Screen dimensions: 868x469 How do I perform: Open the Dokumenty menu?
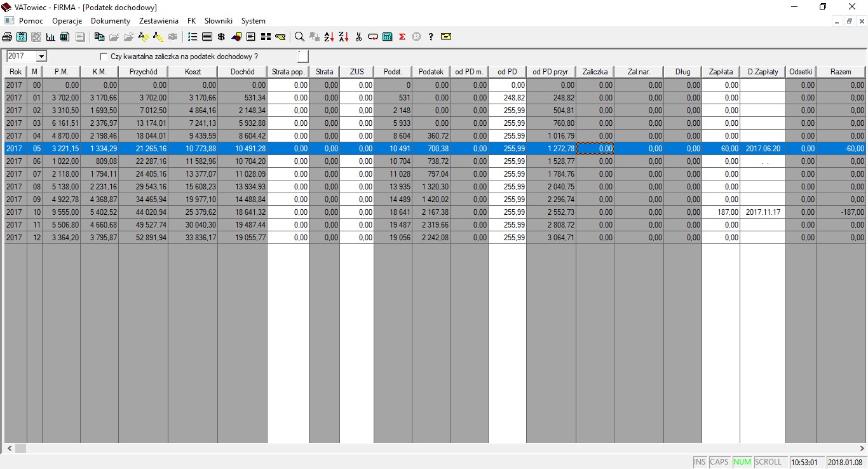pyautogui.click(x=111, y=21)
